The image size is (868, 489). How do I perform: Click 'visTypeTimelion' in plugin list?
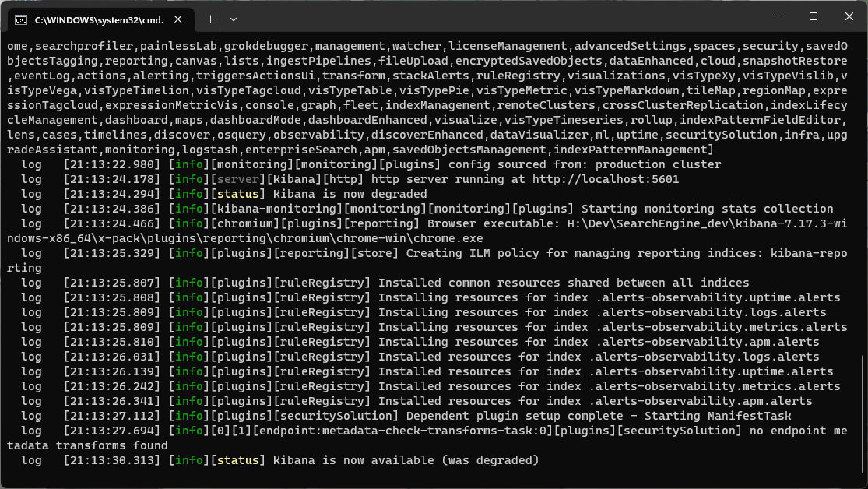(x=136, y=90)
